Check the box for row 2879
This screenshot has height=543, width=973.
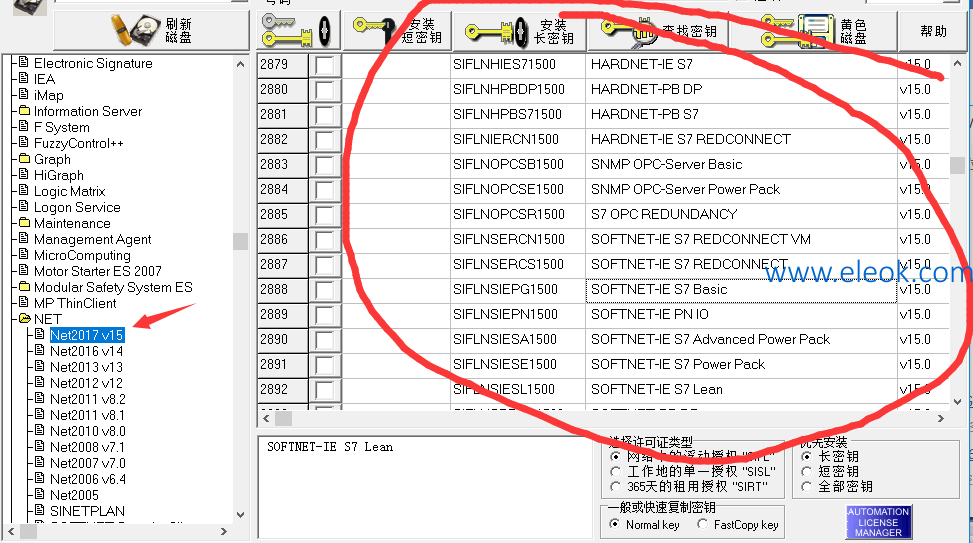(325, 65)
